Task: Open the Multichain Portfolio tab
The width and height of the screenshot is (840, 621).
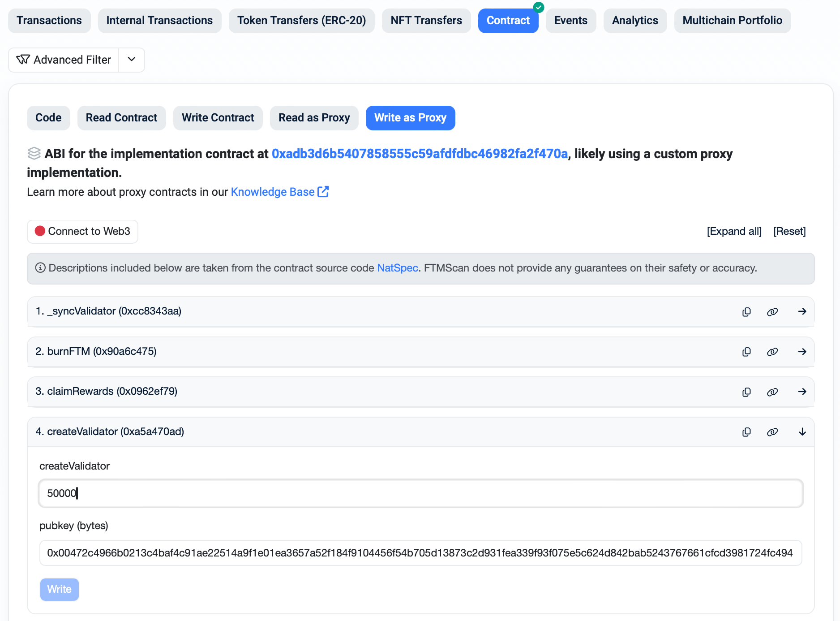Action: (733, 21)
